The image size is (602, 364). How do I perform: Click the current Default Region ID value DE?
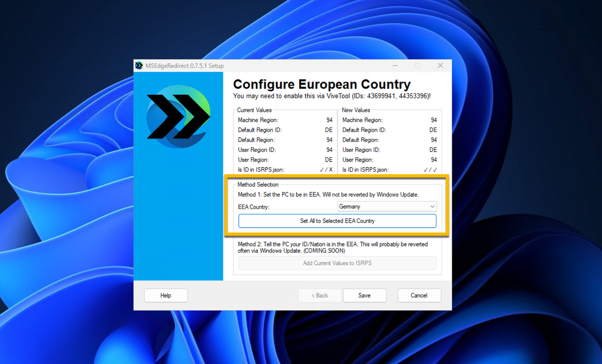(x=329, y=130)
